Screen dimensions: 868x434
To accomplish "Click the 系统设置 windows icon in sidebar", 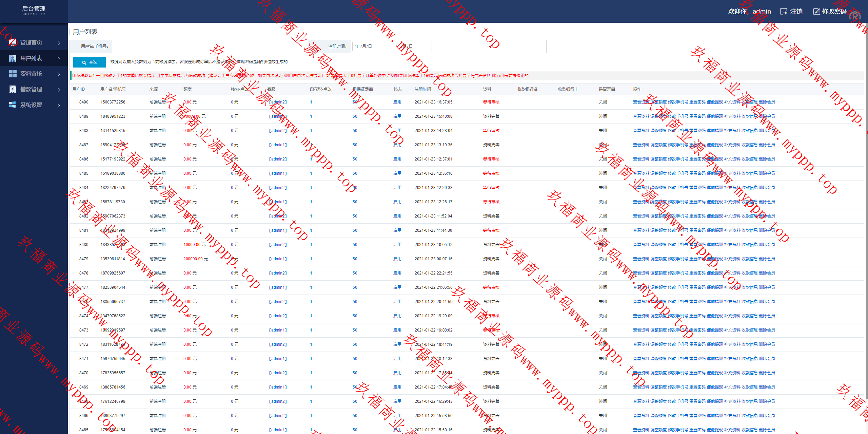I will tap(13, 105).
